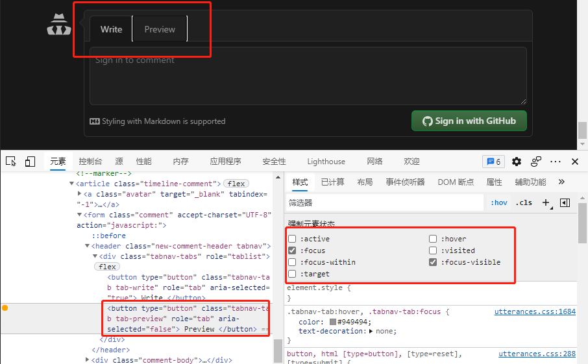Image resolution: width=588 pixels, height=364 pixels.
Task: Select the 布局 Layout pane tab
Action: coord(365,182)
